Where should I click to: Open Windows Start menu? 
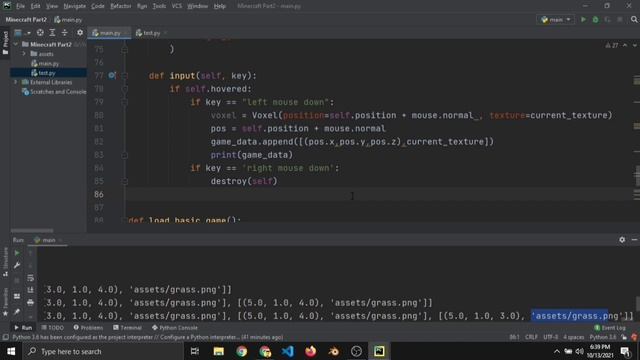[x=11, y=351]
